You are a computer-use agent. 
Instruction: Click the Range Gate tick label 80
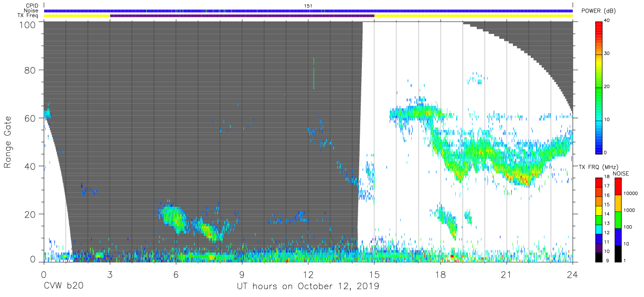(29, 70)
